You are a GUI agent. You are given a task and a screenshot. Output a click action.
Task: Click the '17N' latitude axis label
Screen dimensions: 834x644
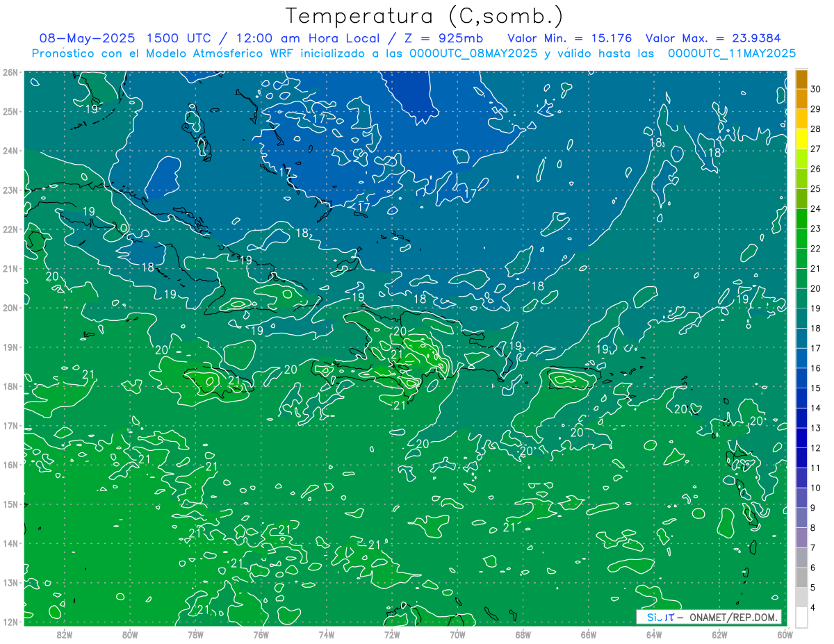(x=10, y=425)
